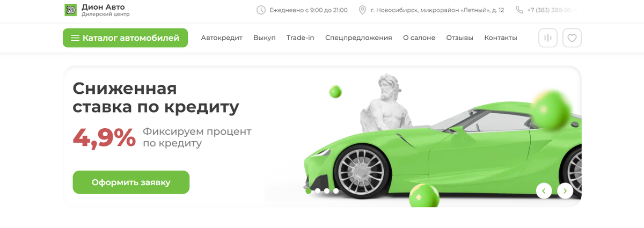644x228 pixels.
Task: Click the Дион Авто logo icon
Action: point(71,10)
